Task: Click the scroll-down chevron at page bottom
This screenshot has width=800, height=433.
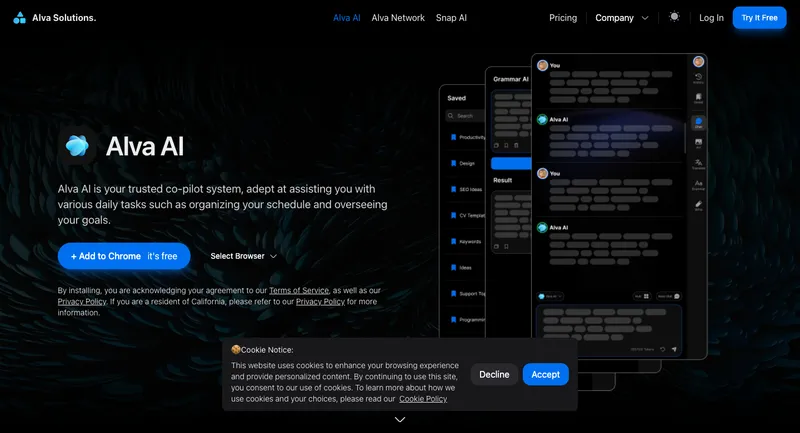Action: point(400,420)
